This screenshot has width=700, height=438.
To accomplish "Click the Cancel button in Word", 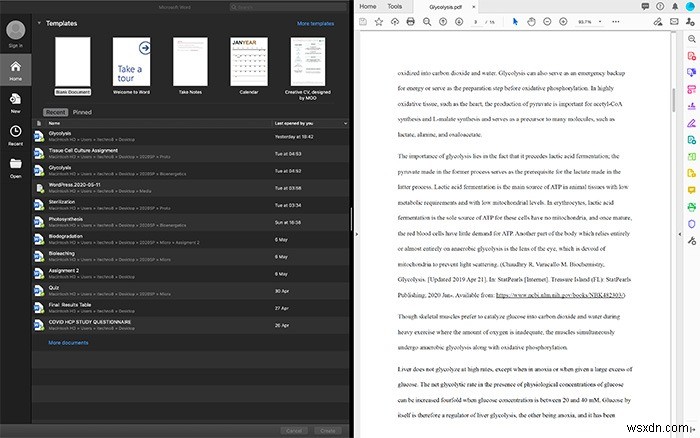I will 294,431.
